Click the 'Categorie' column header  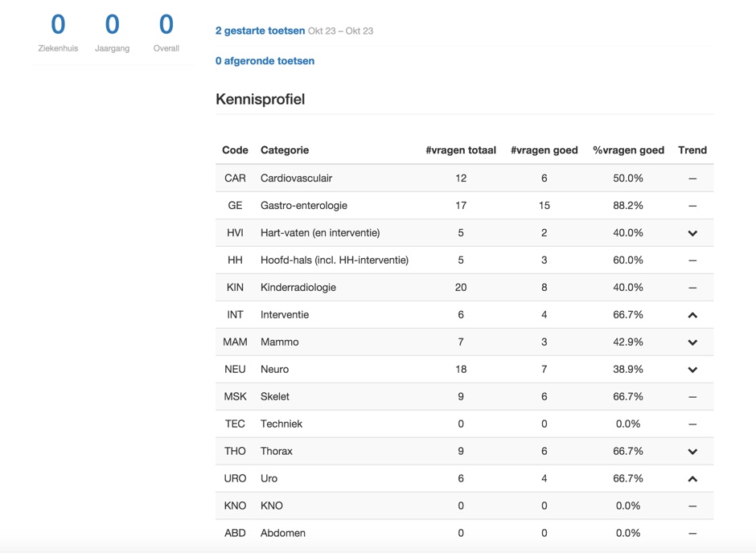point(285,150)
